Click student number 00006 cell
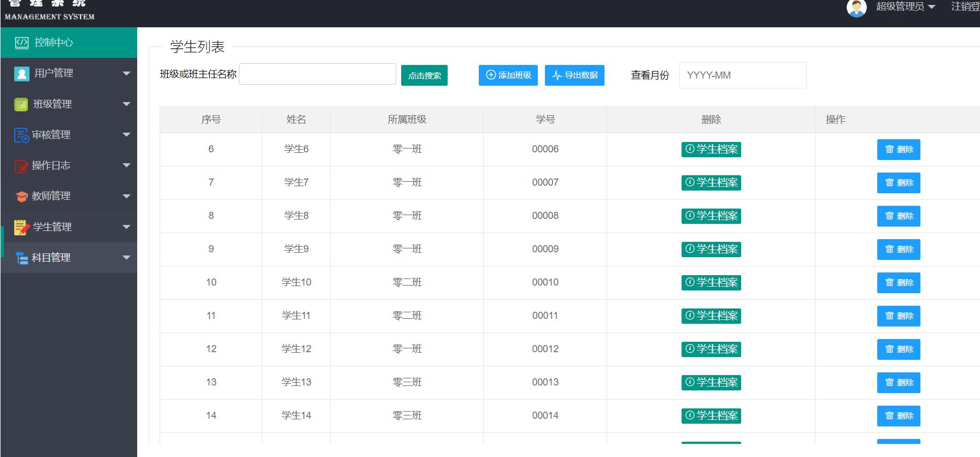 [x=545, y=149]
